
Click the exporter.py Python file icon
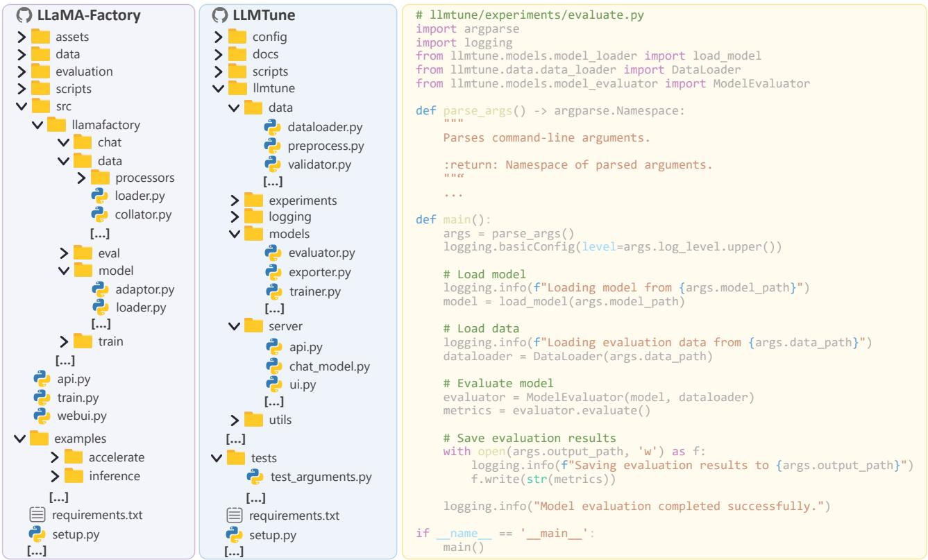(x=273, y=272)
